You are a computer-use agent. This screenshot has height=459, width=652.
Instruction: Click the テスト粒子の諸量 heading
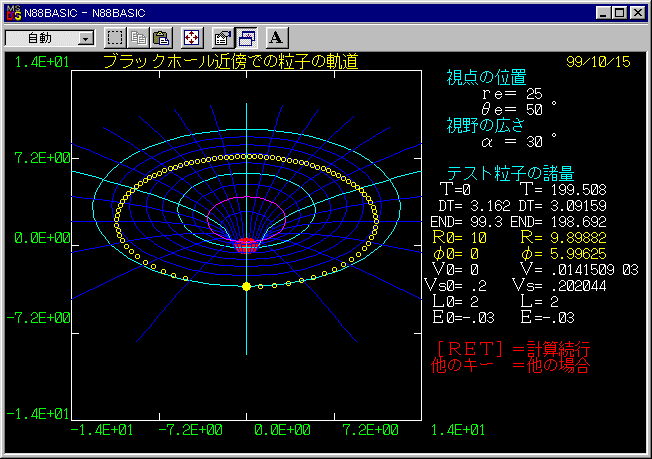510,172
